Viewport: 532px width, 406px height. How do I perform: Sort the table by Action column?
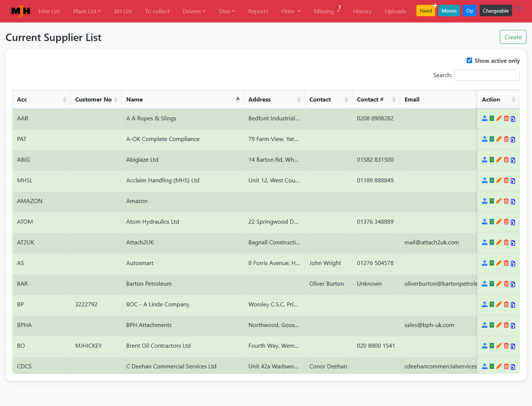point(498,100)
